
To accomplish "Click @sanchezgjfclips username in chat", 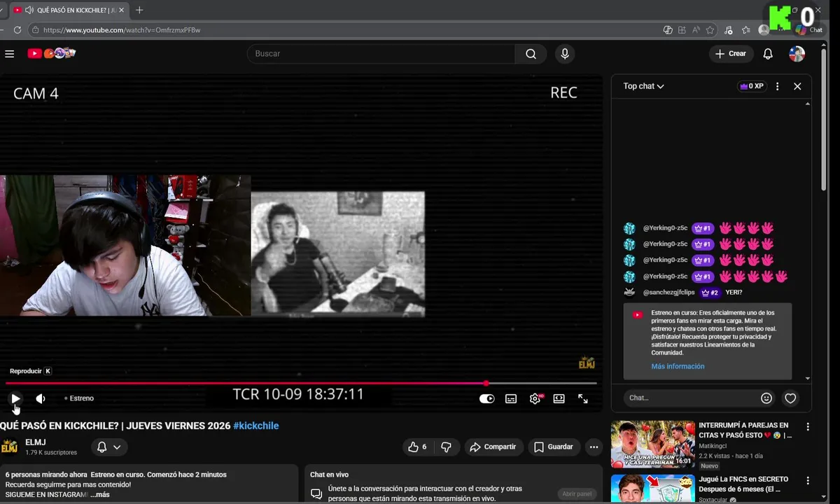I will pos(668,293).
